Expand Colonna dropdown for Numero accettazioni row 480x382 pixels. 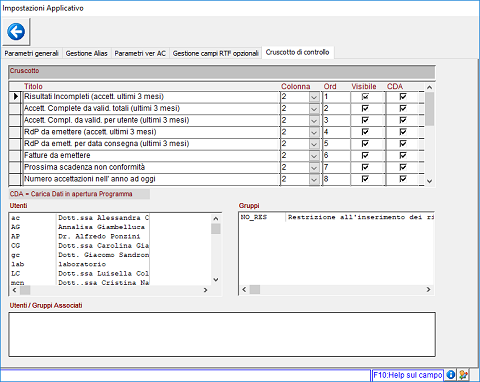pos(314,179)
